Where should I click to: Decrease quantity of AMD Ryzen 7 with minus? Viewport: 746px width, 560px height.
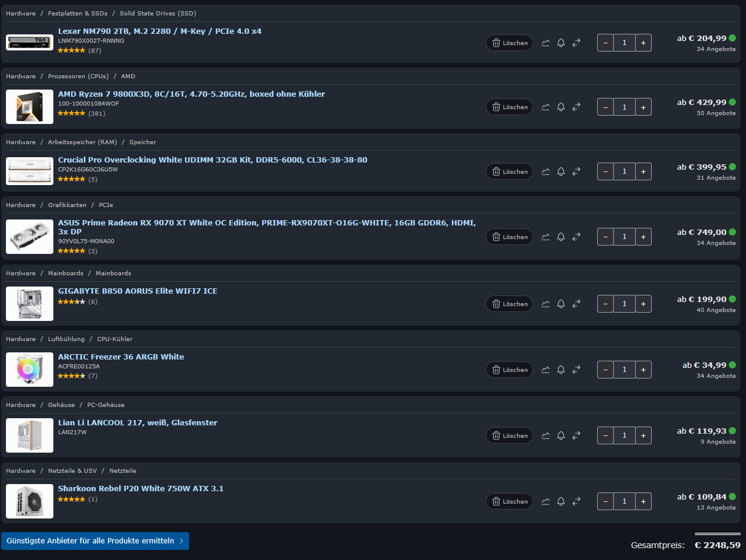pos(605,107)
